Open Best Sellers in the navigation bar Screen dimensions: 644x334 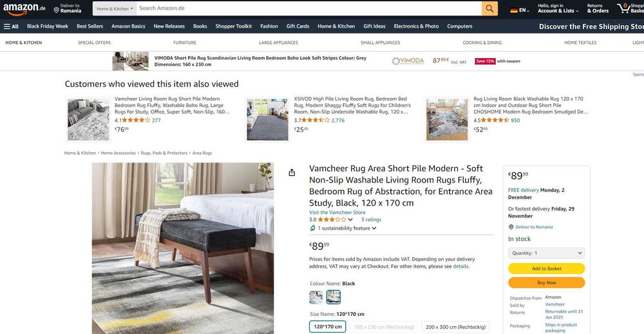click(x=90, y=26)
